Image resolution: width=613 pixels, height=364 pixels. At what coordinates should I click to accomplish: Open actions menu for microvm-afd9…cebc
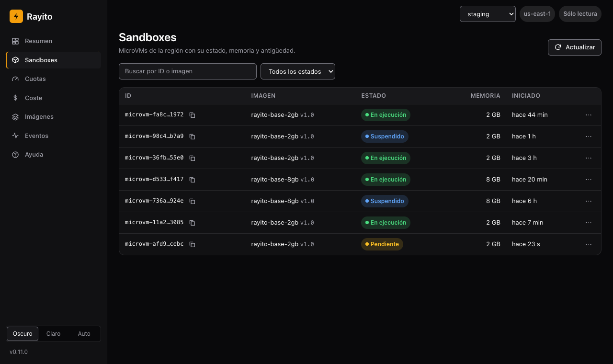[x=589, y=244]
